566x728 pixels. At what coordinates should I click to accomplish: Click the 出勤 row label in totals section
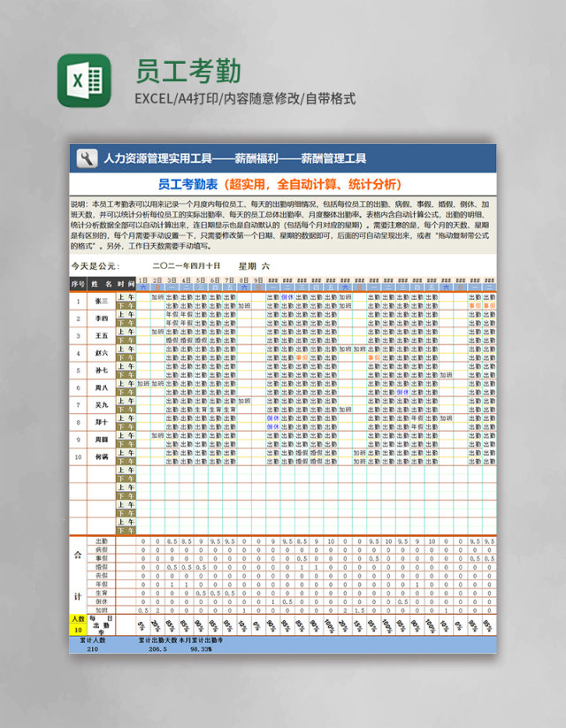click(101, 541)
